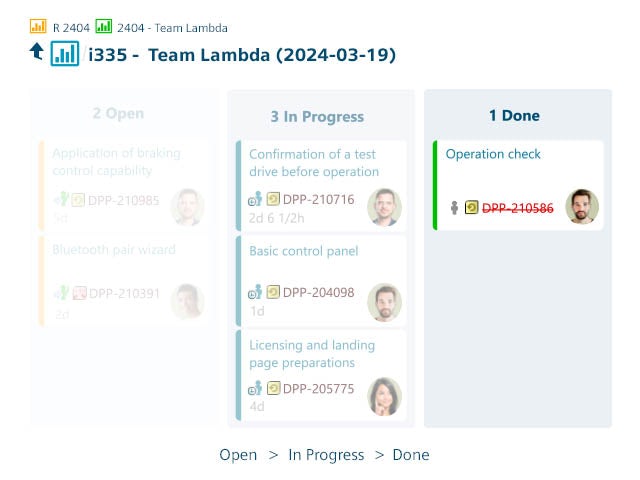
Task: Click the yellow work item icon beside DPP-210586
Action: (x=471, y=208)
